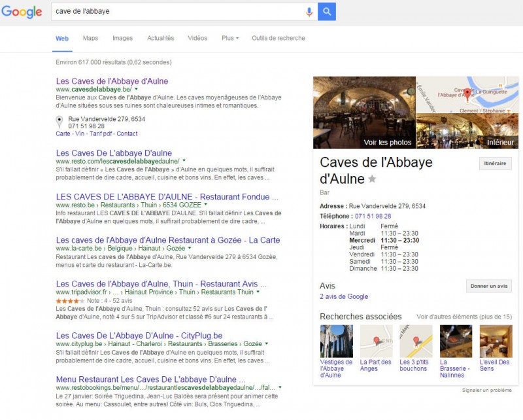Switch to the Maps tab
523x420 pixels.
pyautogui.click(x=90, y=38)
